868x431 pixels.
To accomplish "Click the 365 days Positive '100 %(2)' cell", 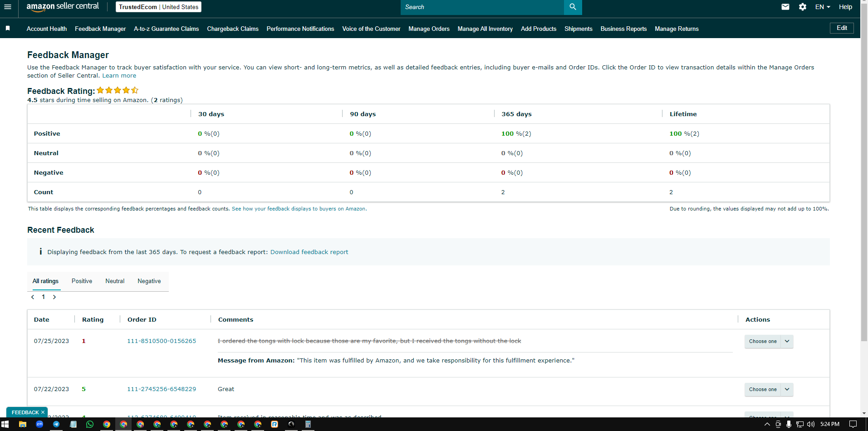I will click(516, 134).
